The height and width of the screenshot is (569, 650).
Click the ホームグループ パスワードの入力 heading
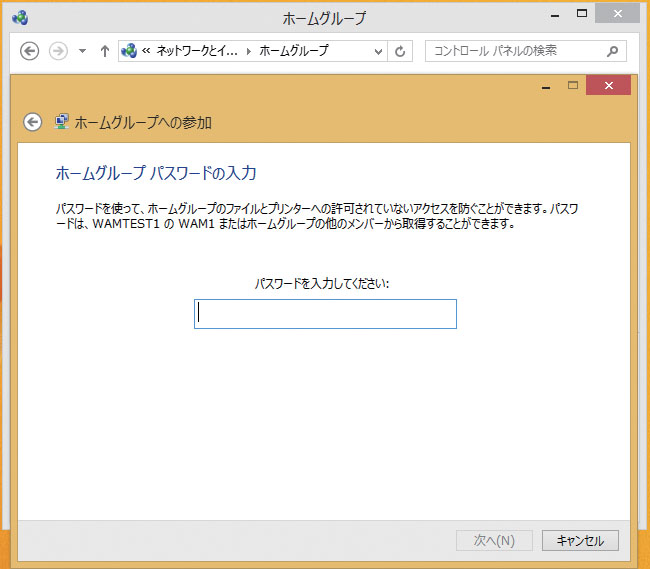click(156, 173)
